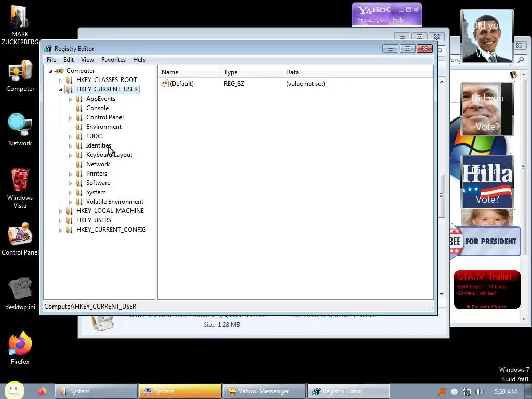The width and height of the screenshot is (532, 399).
Task: Click the (Default) string value icon
Action: pos(165,83)
